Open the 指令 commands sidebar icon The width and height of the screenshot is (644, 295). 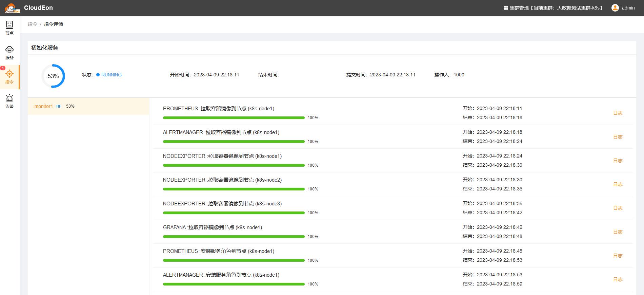pyautogui.click(x=9, y=74)
